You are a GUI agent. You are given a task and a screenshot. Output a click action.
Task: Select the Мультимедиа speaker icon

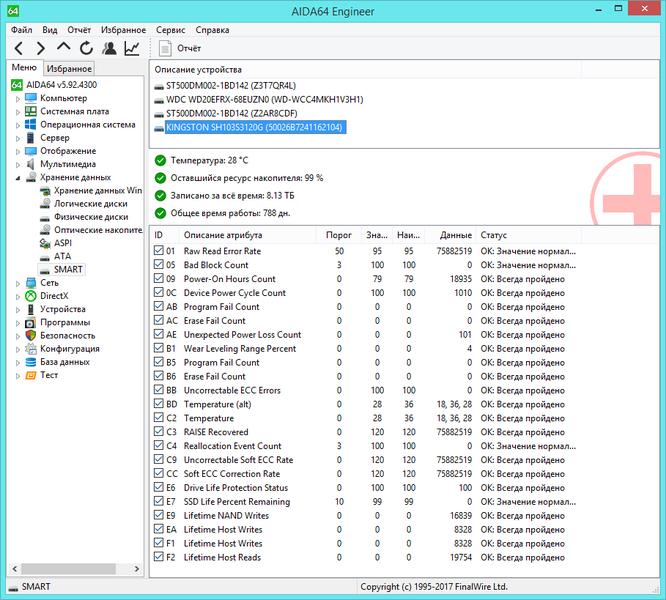point(31,164)
